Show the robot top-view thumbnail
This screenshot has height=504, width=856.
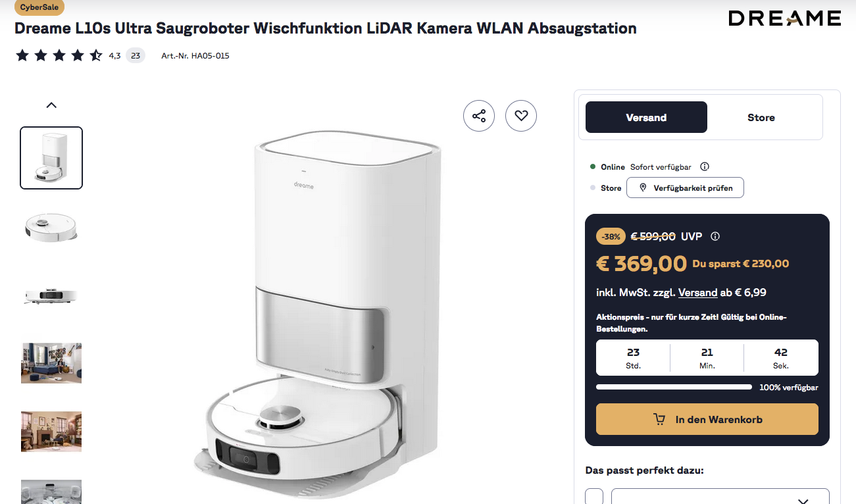click(x=51, y=227)
